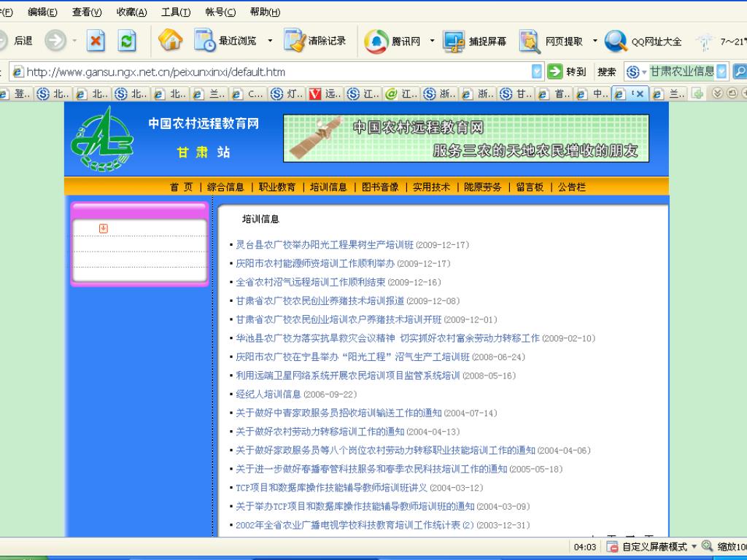
Task: Click the 后退 back button
Action: (16, 41)
